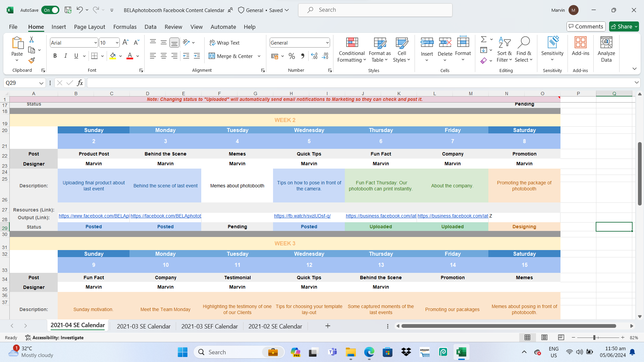
Task: Open the Sunday Week 2 facebook.com/BELAp link
Action: pyautogui.click(x=94, y=216)
